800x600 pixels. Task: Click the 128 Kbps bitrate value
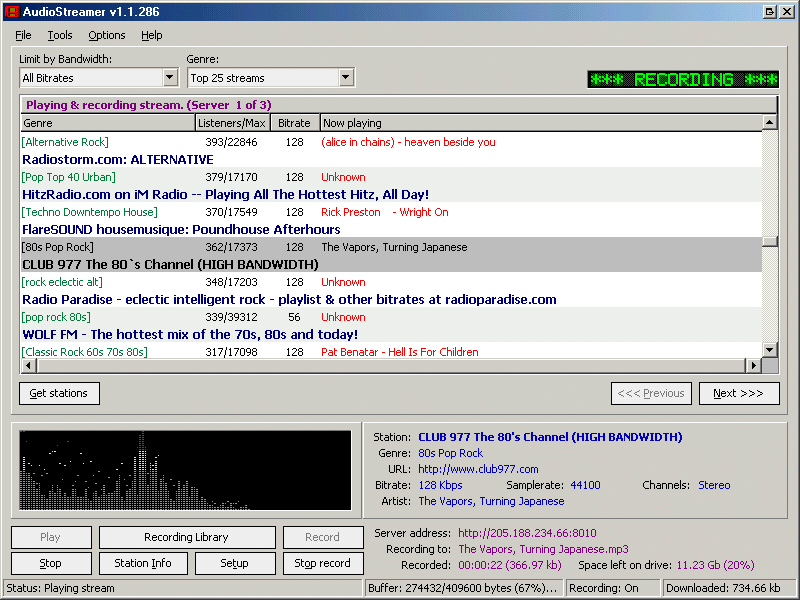(x=440, y=485)
